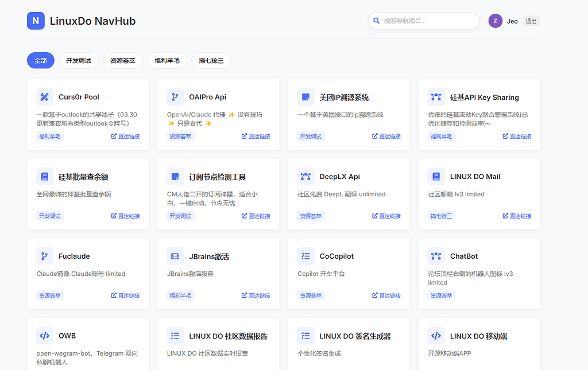The height and width of the screenshot is (370, 588).
Task: Switch to the 资源荟萃 filter tab
Action: (123, 60)
